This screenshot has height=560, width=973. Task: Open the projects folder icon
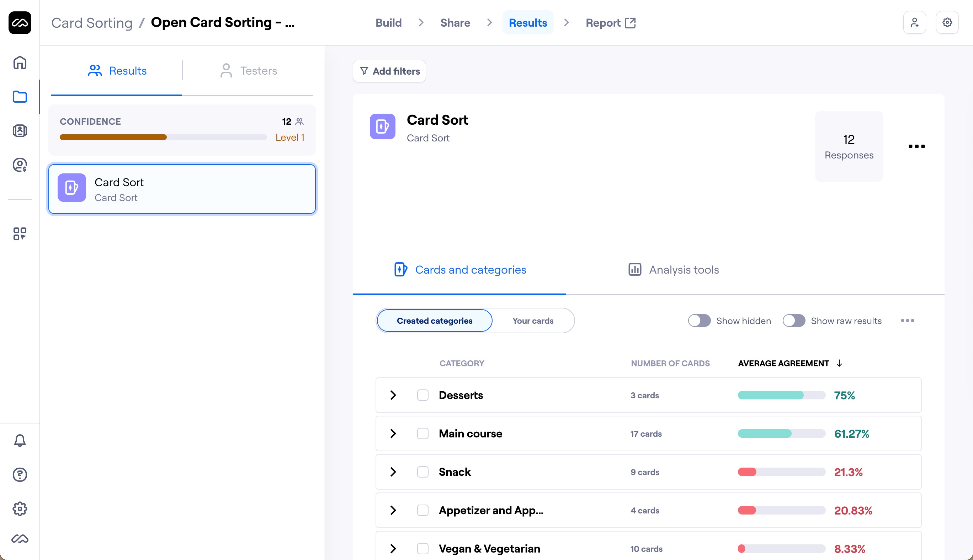[20, 97]
